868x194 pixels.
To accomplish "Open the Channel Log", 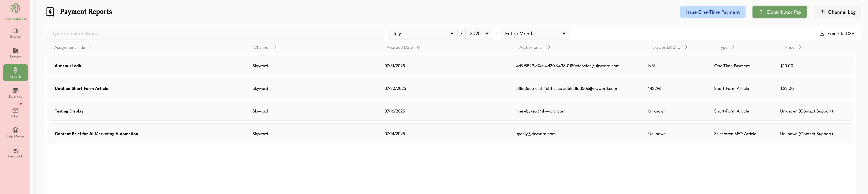I will pos(837,12).
